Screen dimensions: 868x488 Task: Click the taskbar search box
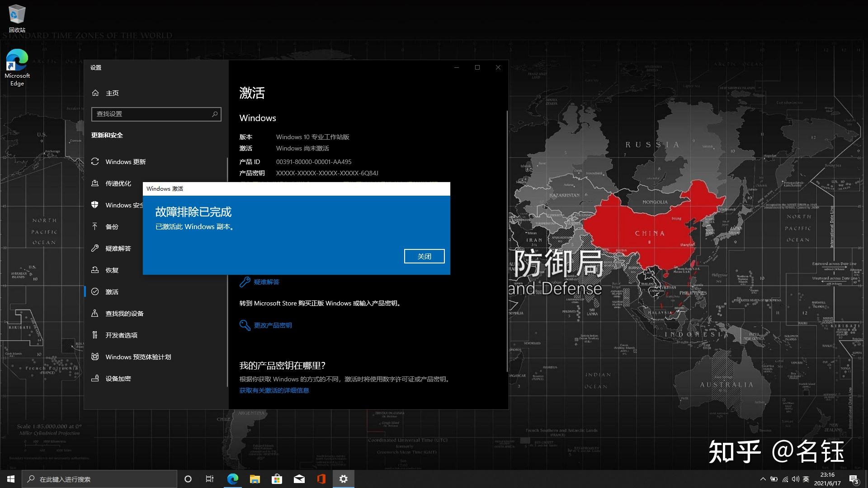click(x=99, y=479)
